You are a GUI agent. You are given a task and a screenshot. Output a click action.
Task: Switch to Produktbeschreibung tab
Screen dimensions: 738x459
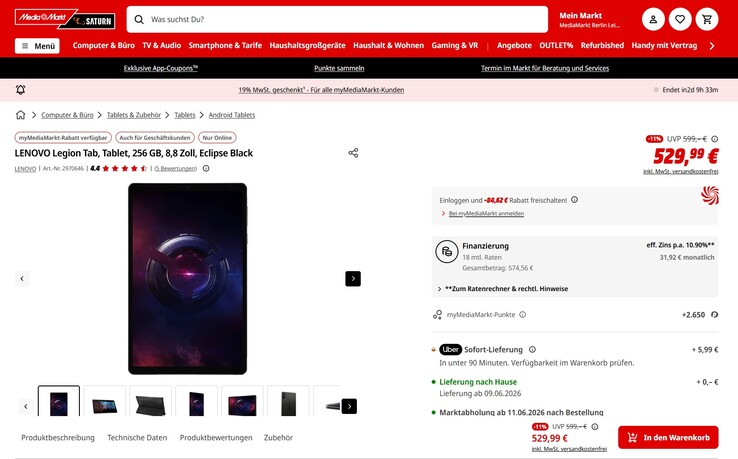pos(58,437)
